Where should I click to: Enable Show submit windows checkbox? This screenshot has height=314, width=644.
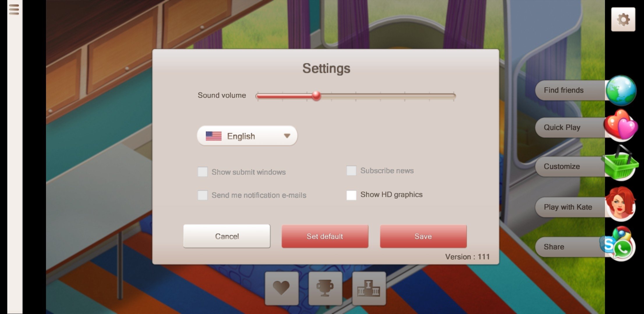(203, 171)
